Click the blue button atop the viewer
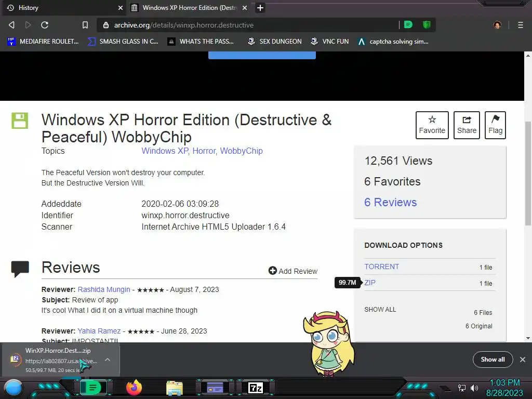Viewport: 532px width, 399px height. 262,55
